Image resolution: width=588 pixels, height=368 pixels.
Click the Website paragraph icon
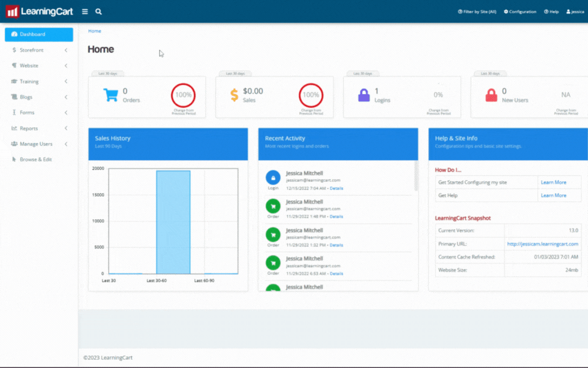pyautogui.click(x=14, y=65)
